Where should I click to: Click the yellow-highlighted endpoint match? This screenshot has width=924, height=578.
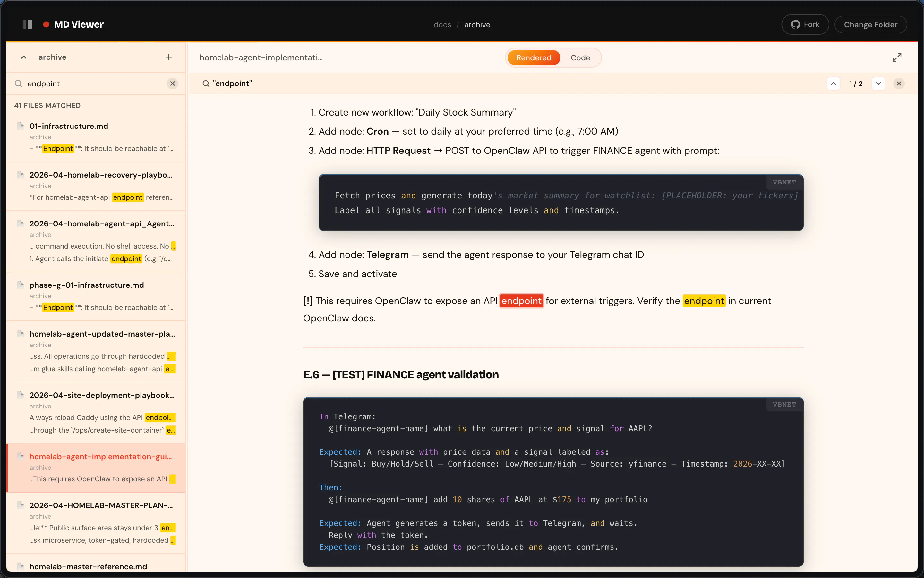coord(704,301)
